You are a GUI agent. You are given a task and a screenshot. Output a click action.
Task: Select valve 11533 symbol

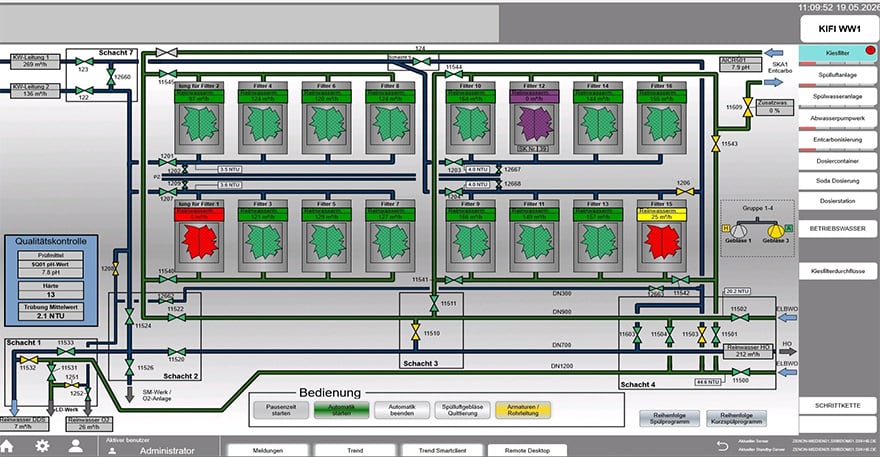coord(66,351)
